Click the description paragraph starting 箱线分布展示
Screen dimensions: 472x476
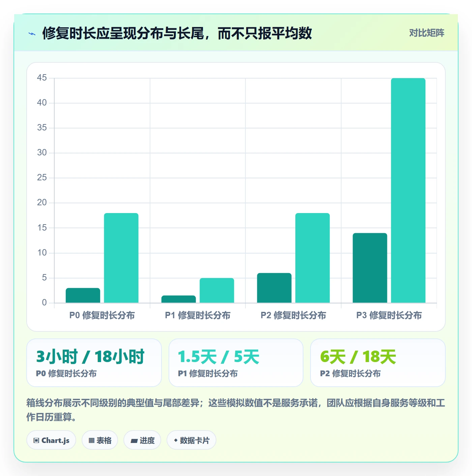tap(236, 410)
